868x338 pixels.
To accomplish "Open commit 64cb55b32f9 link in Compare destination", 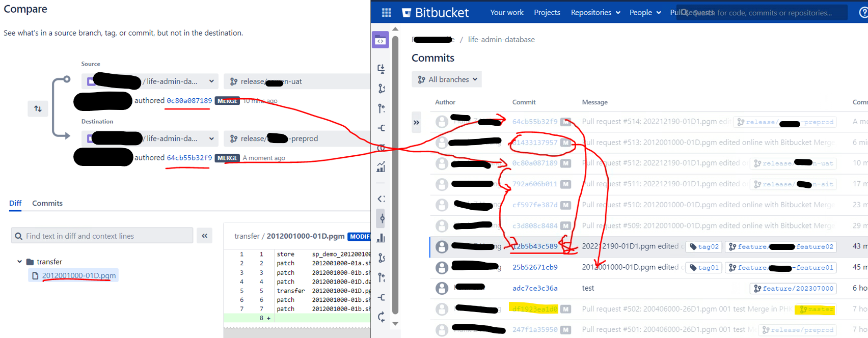I will click(189, 158).
